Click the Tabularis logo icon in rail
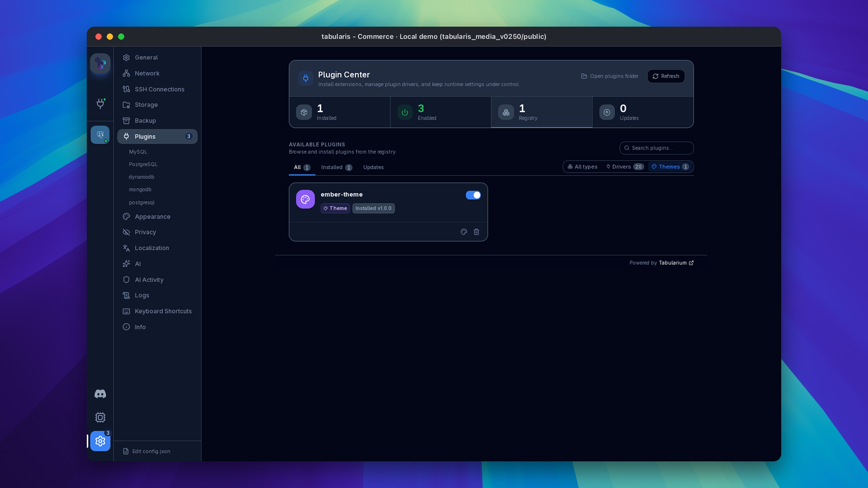 click(x=100, y=64)
